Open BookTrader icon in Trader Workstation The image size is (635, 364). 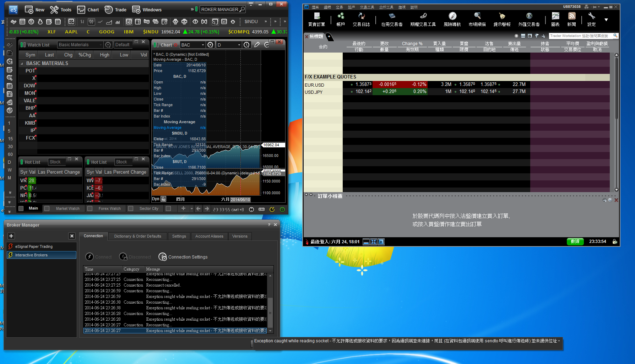pos(392,19)
